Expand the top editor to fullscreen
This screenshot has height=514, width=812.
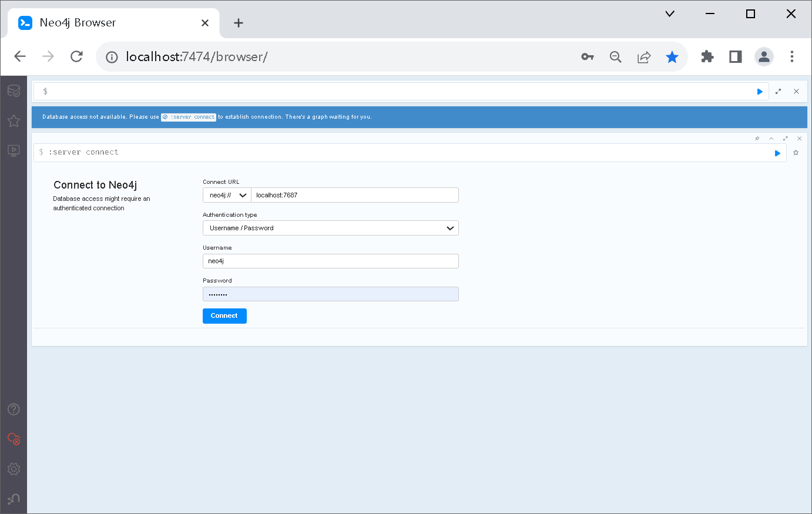779,92
